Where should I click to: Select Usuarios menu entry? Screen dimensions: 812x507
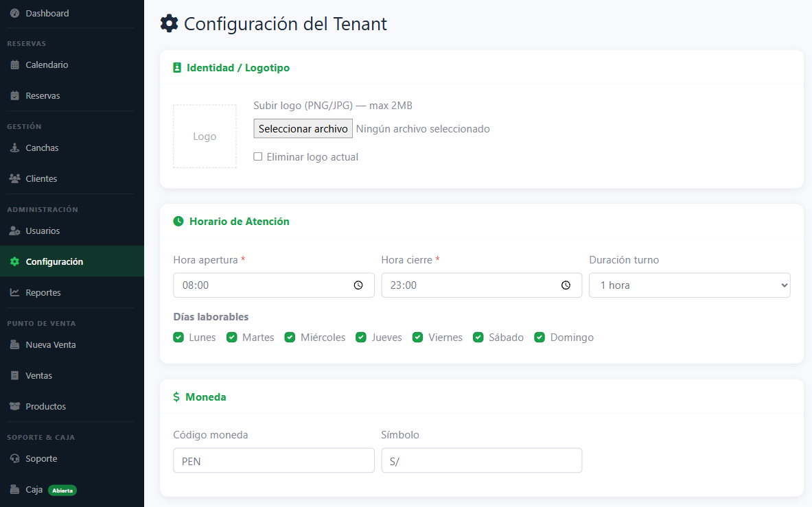[72, 231]
